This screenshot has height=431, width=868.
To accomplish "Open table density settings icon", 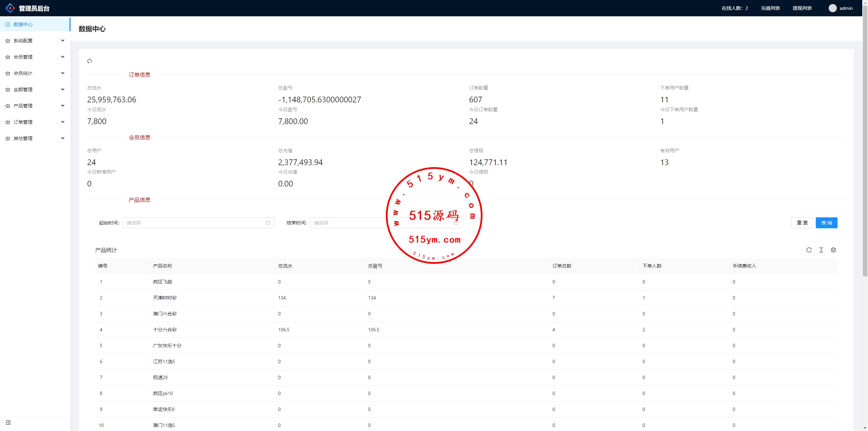I will point(821,250).
